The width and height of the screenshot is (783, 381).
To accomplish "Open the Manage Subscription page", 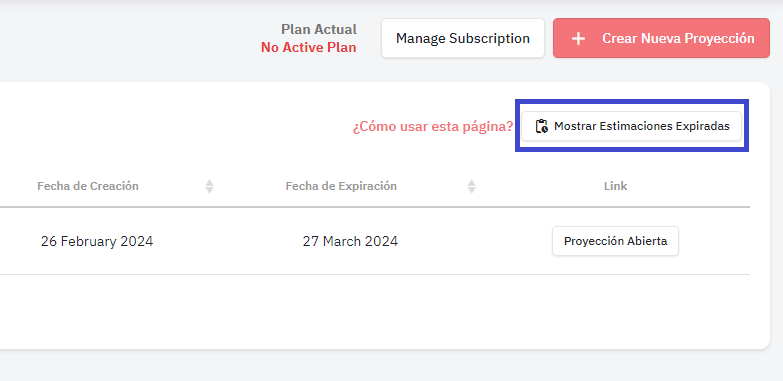I will click(463, 38).
